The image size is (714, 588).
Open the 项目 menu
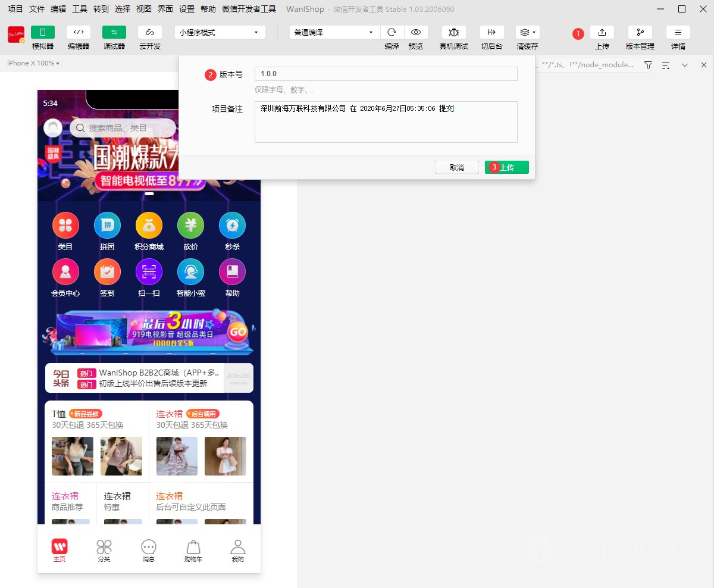[15, 9]
